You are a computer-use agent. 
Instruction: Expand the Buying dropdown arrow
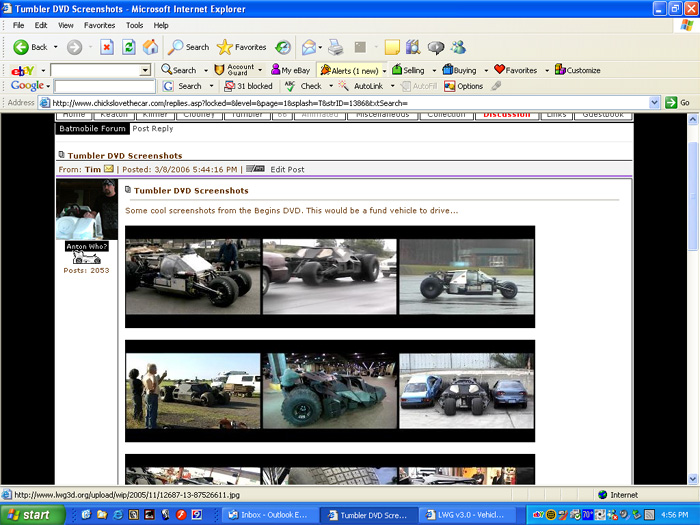(x=486, y=71)
